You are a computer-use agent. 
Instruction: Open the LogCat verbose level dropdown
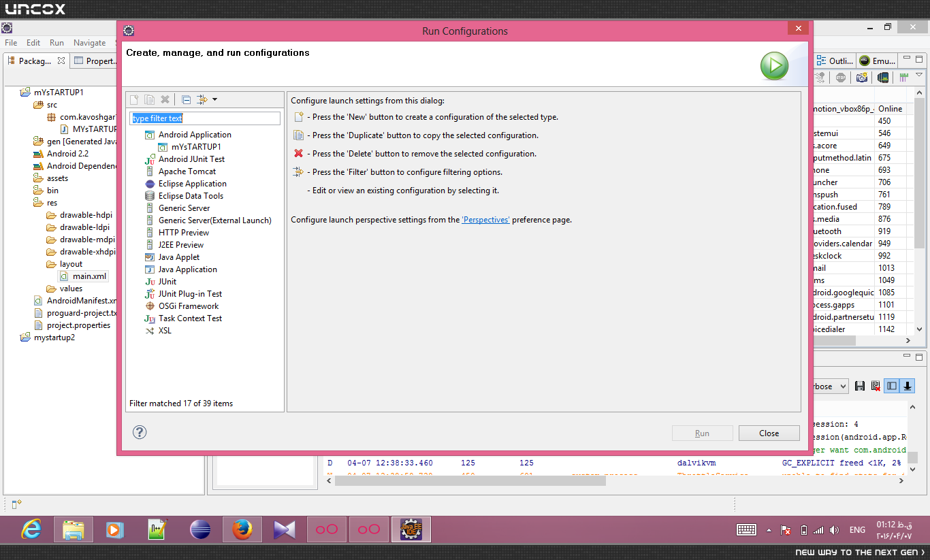pyautogui.click(x=831, y=386)
